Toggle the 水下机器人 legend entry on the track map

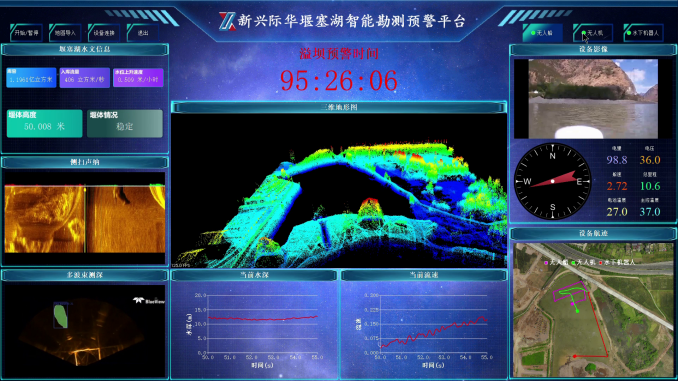click(x=617, y=262)
